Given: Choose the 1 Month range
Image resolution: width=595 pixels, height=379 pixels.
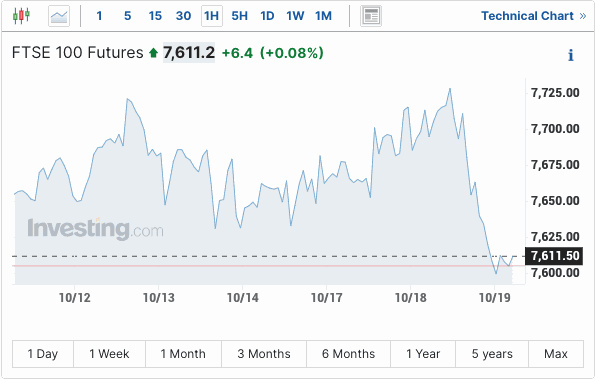Looking at the screenshot, I should point(183,354).
